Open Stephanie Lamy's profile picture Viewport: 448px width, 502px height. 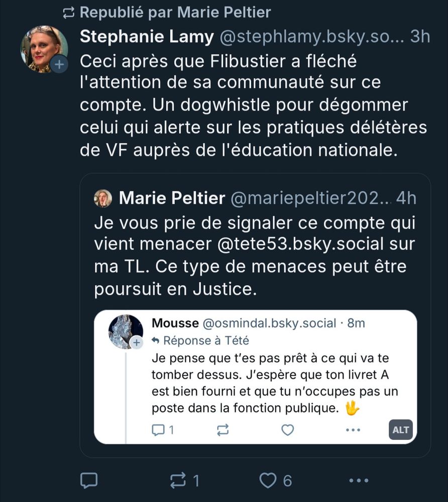(x=44, y=49)
